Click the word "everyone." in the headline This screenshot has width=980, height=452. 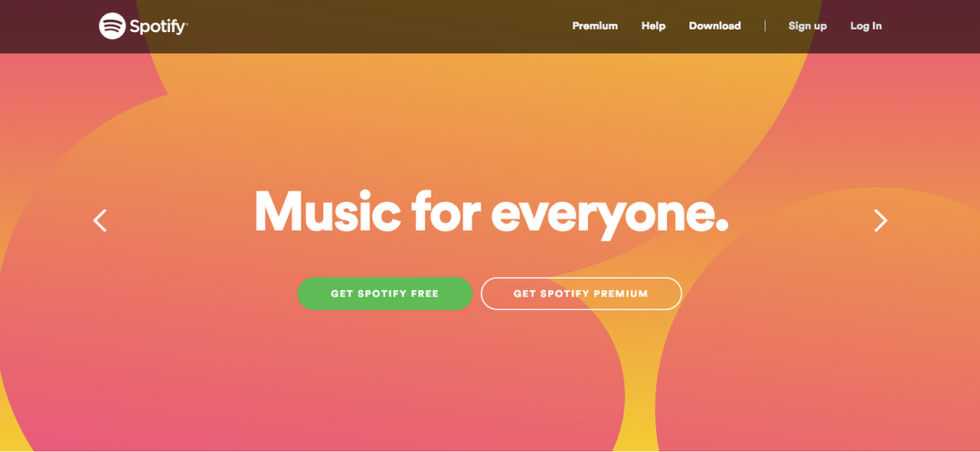(x=609, y=216)
